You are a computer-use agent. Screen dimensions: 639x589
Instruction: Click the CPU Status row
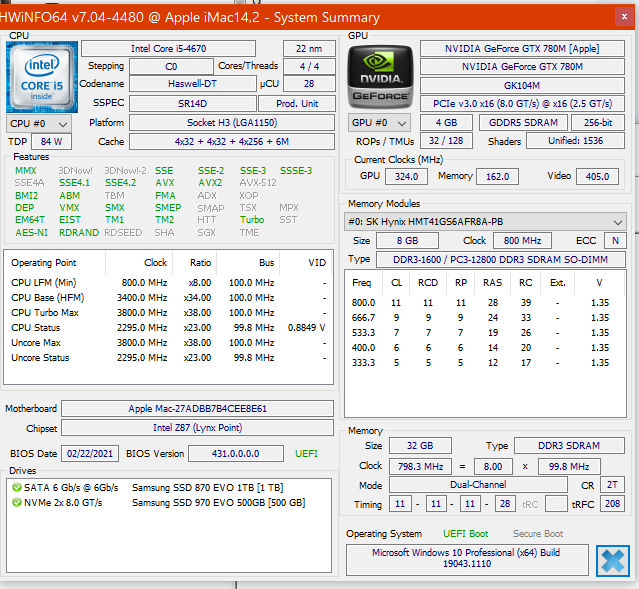tap(168, 328)
